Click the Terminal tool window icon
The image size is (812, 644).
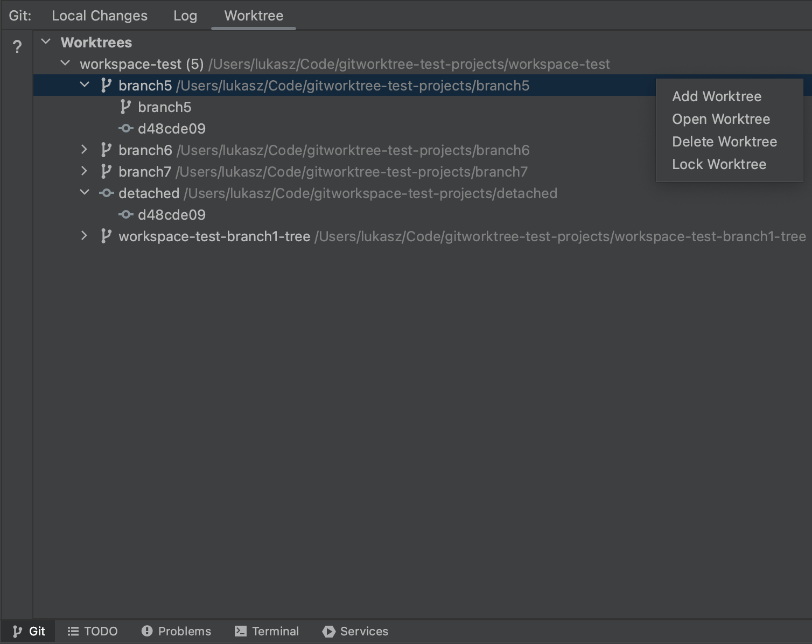pos(240,631)
